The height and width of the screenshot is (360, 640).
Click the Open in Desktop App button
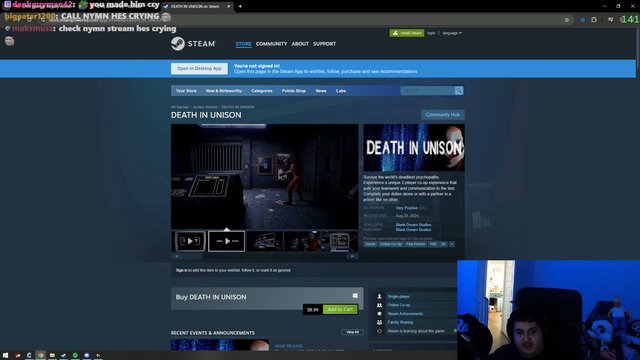click(199, 69)
